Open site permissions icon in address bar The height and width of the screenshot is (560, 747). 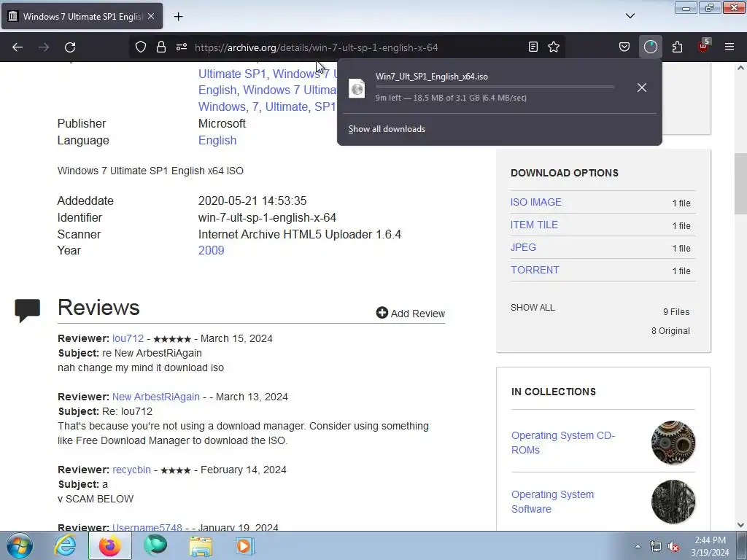tap(182, 47)
